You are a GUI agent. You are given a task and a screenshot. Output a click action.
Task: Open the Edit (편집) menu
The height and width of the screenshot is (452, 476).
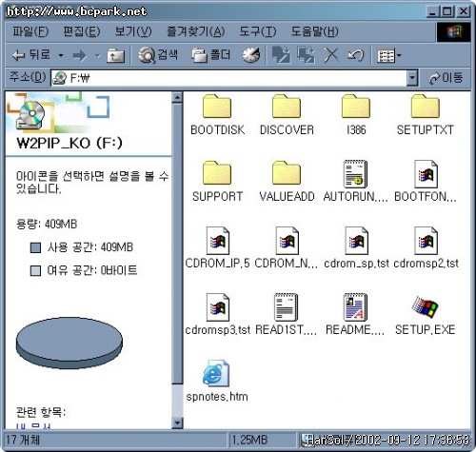click(82, 31)
